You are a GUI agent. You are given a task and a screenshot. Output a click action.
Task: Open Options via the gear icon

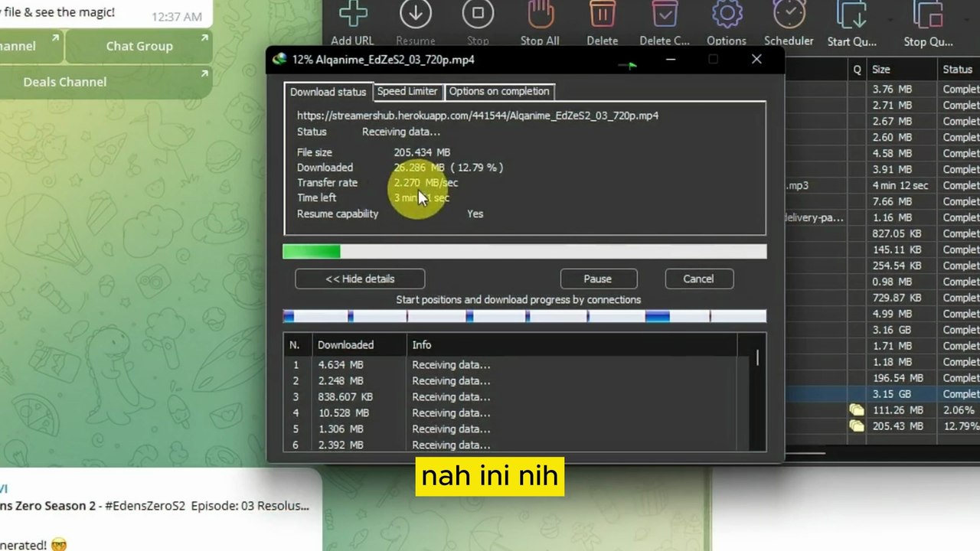coord(727,13)
